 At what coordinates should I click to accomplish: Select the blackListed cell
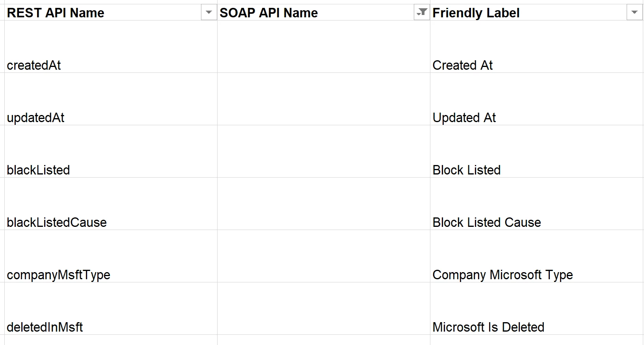coord(111,151)
